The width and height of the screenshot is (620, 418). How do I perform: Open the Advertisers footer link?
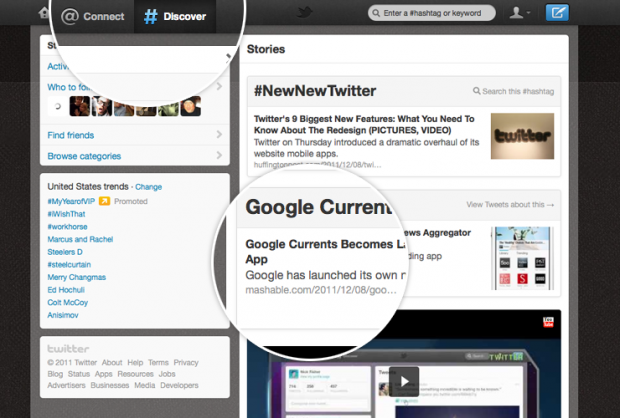[66, 386]
